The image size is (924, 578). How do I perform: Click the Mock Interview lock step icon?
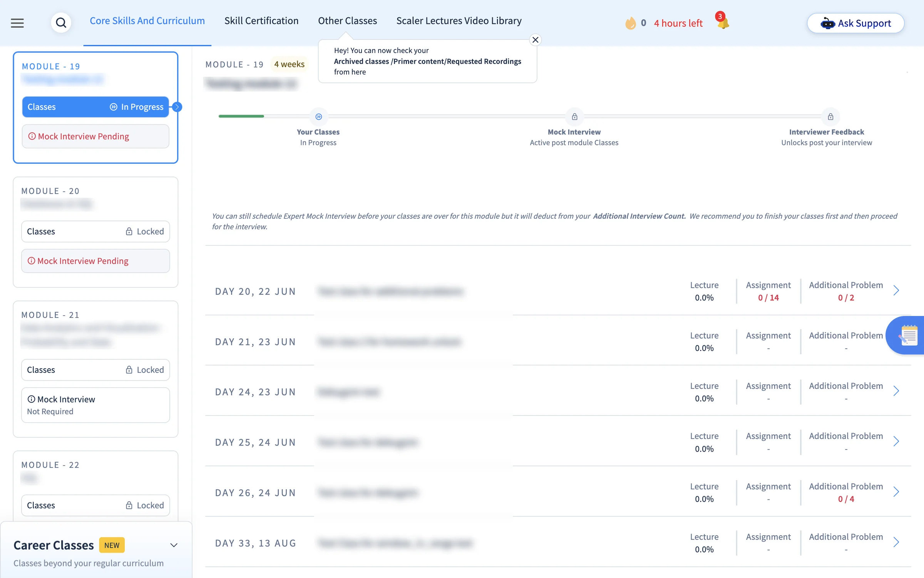click(x=574, y=116)
